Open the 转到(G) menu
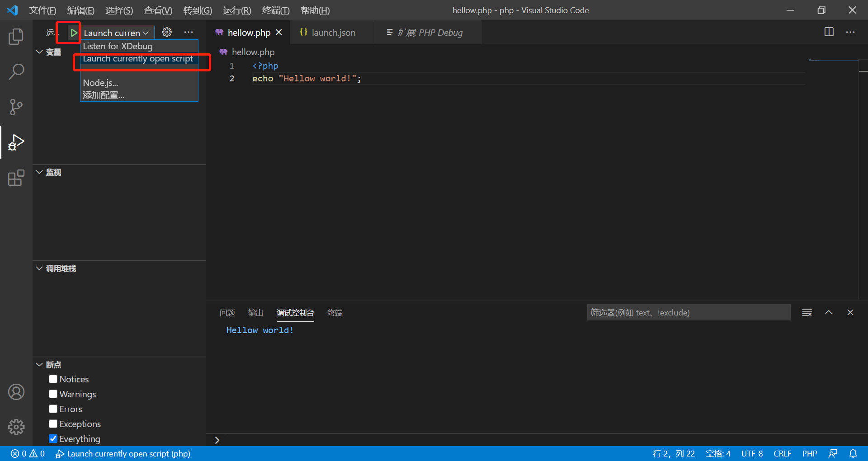 [x=198, y=10]
